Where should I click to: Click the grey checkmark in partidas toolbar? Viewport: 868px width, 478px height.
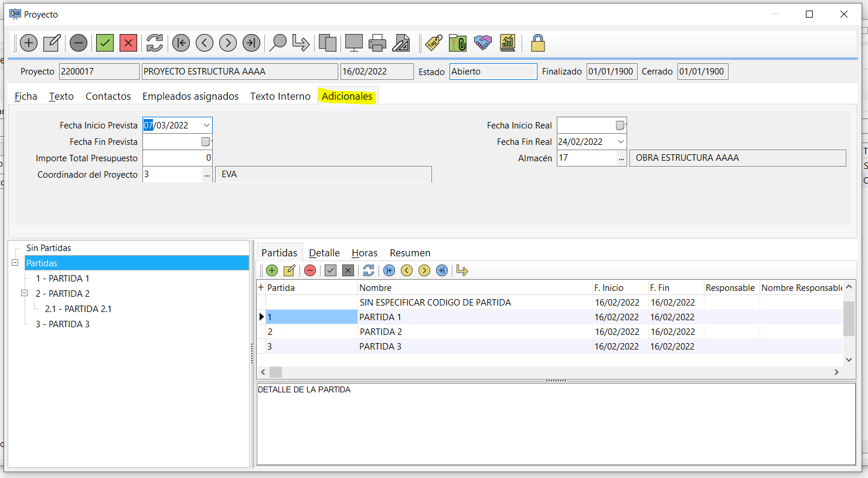331,270
